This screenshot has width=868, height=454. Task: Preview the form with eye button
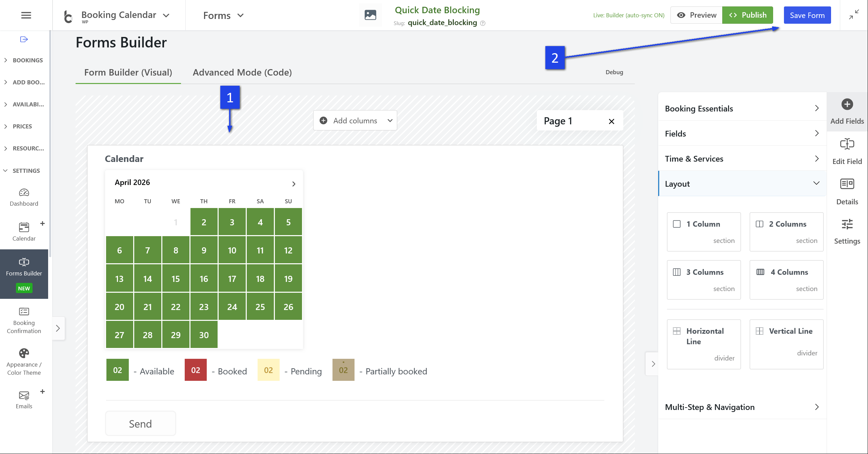tap(696, 15)
